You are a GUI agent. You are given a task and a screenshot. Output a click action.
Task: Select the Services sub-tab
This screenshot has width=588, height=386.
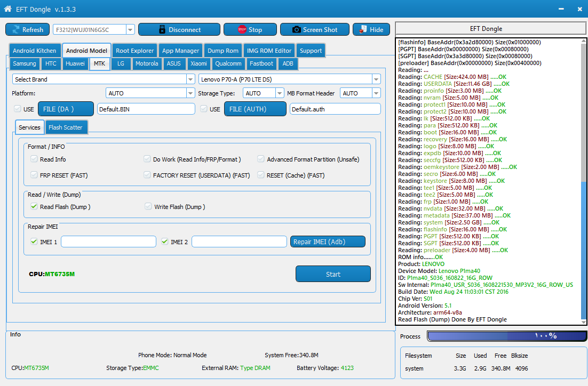(x=30, y=127)
